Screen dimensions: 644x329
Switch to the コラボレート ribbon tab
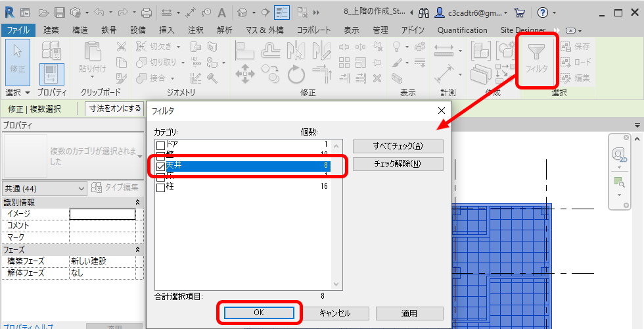pos(313,30)
